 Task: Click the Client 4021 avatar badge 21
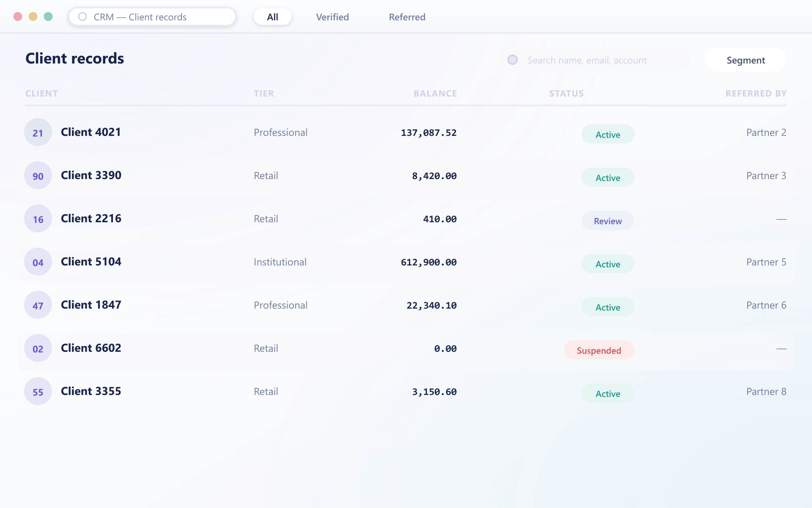point(38,133)
